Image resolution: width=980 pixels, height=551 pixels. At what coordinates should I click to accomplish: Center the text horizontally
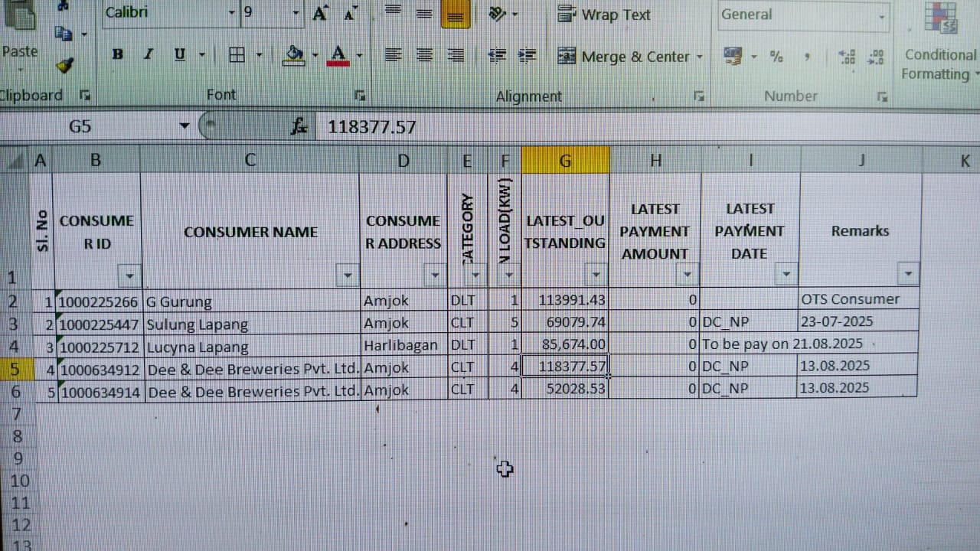coord(424,54)
